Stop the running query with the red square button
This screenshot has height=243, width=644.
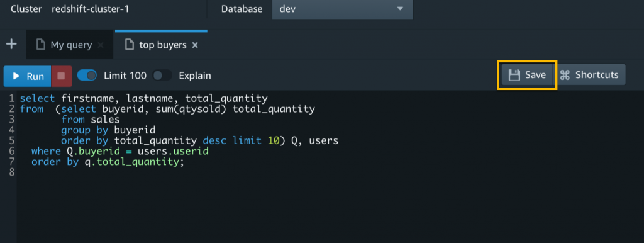point(61,76)
